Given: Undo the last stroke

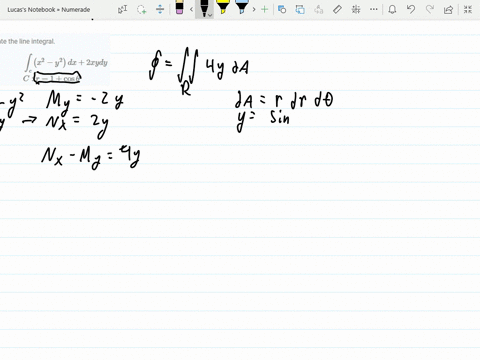Looking at the screenshot, I should coord(411,9).
